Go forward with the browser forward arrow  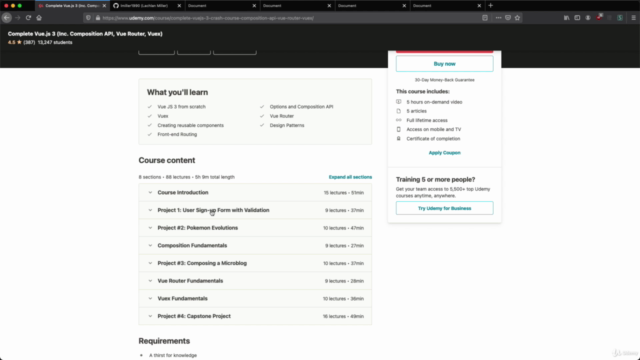coord(18,18)
